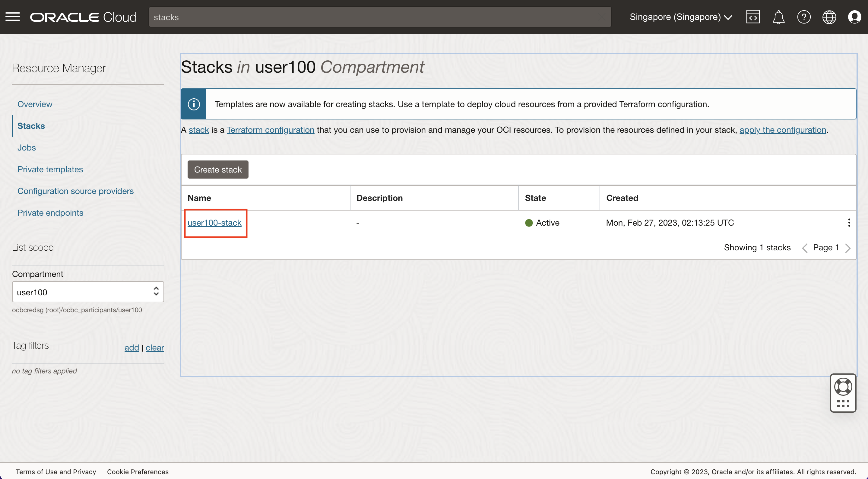Expand the Singapore region selector

(x=681, y=17)
